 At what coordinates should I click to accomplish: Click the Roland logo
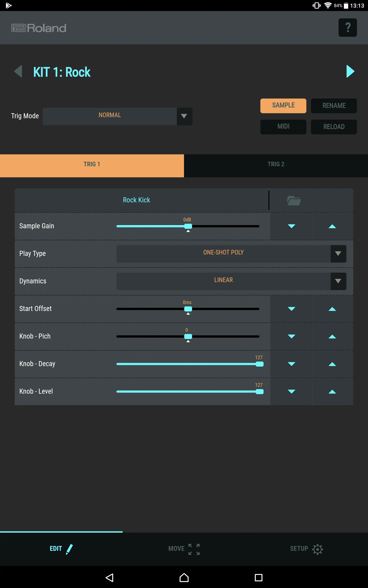[x=39, y=28]
